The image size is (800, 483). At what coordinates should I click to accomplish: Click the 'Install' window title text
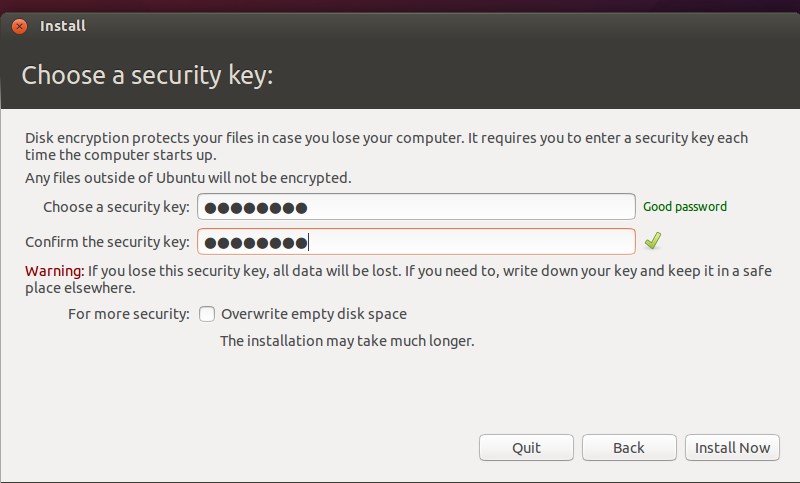click(63, 26)
